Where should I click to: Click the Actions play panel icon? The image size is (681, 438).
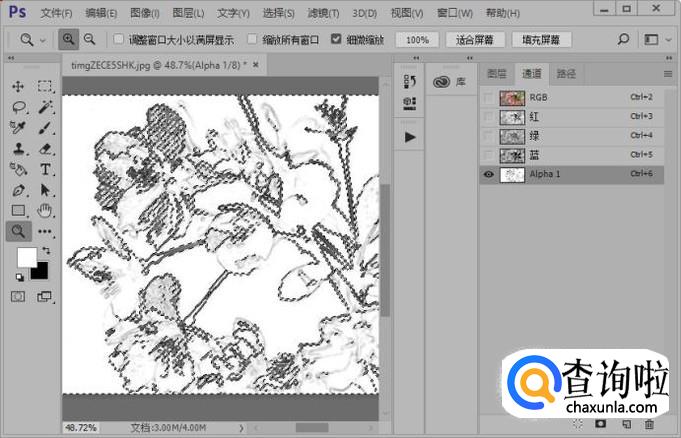[409, 135]
